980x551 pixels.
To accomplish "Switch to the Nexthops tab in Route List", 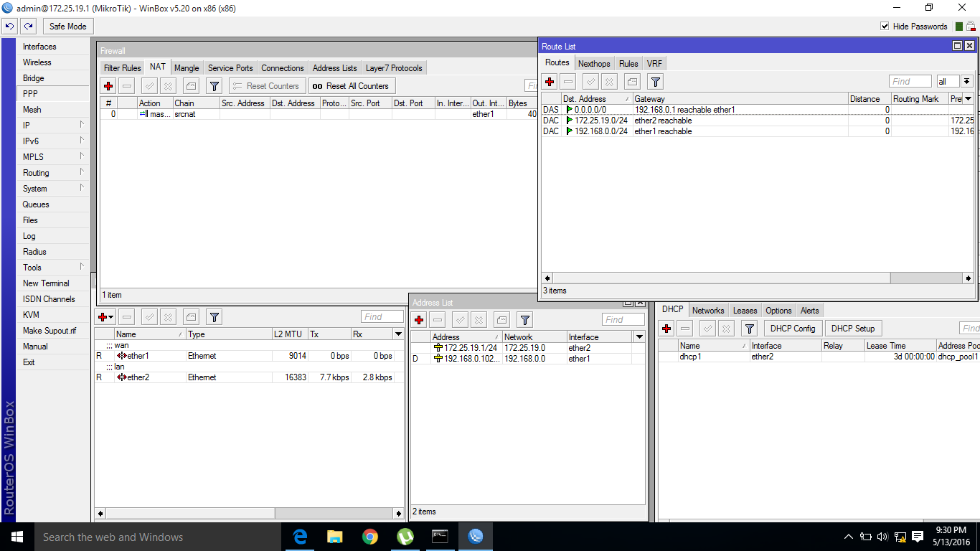I will (x=594, y=64).
